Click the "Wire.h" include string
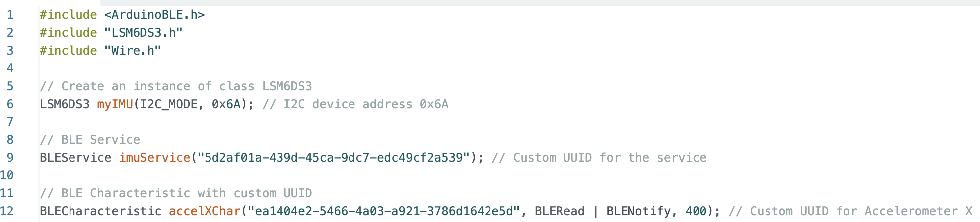The height and width of the screenshot is (222, 980). coord(133,51)
